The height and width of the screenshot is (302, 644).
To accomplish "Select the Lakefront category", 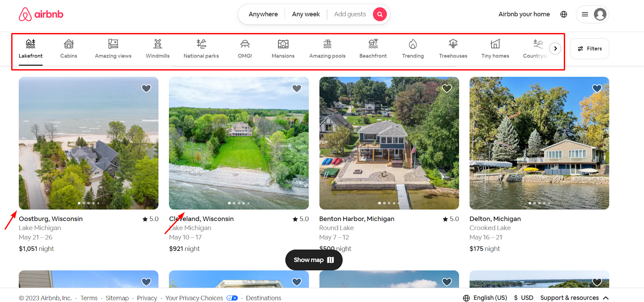I will [31, 49].
